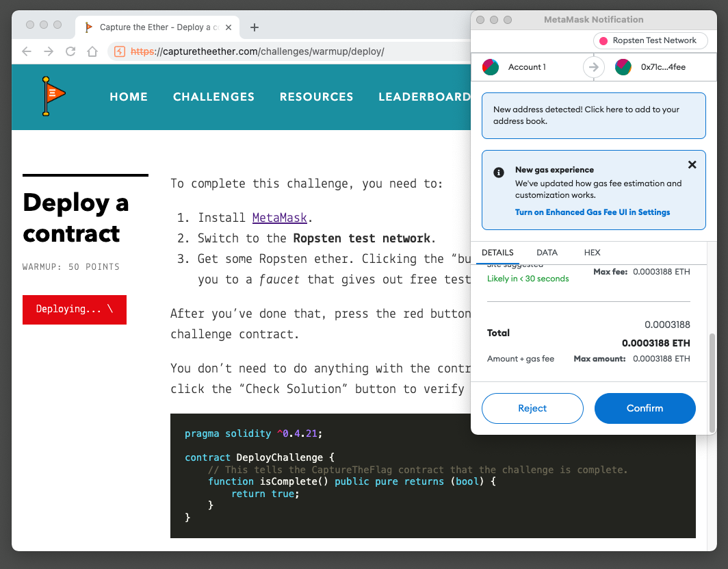728x569 pixels.
Task: Click the New address detected banner
Action: (x=593, y=116)
